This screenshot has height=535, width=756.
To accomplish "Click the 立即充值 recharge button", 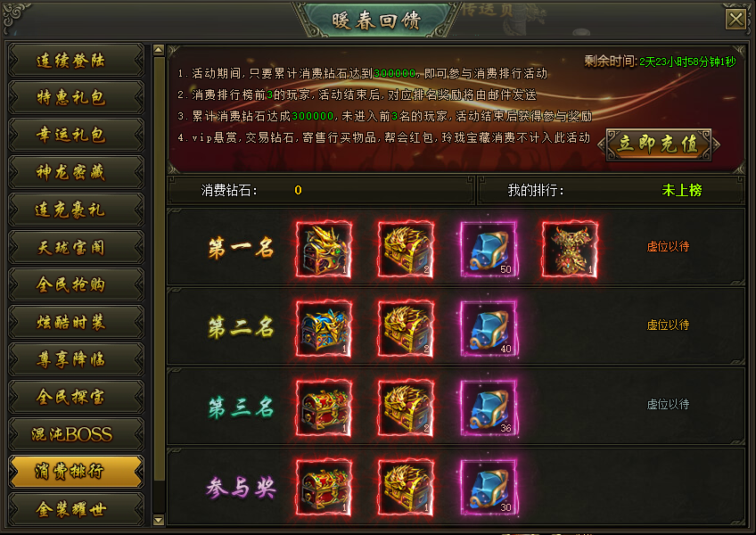I will coord(659,144).
